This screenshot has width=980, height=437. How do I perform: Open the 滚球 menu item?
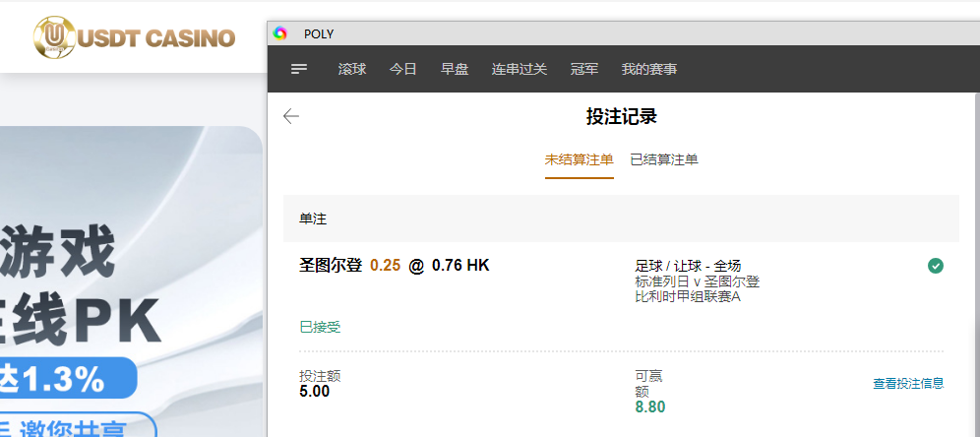point(352,69)
